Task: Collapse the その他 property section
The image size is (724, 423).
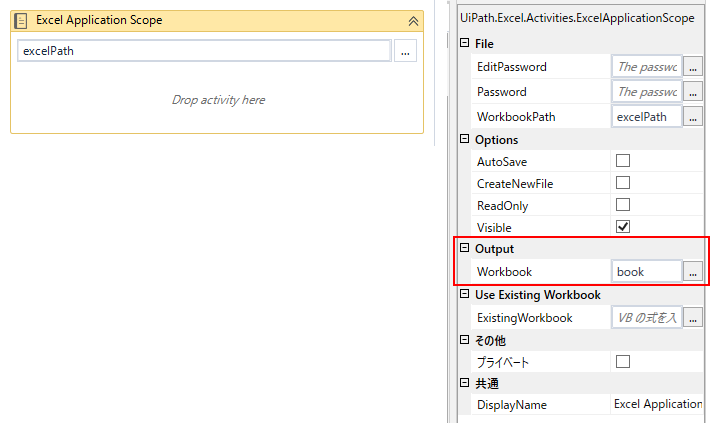Action: (x=465, y=340)
